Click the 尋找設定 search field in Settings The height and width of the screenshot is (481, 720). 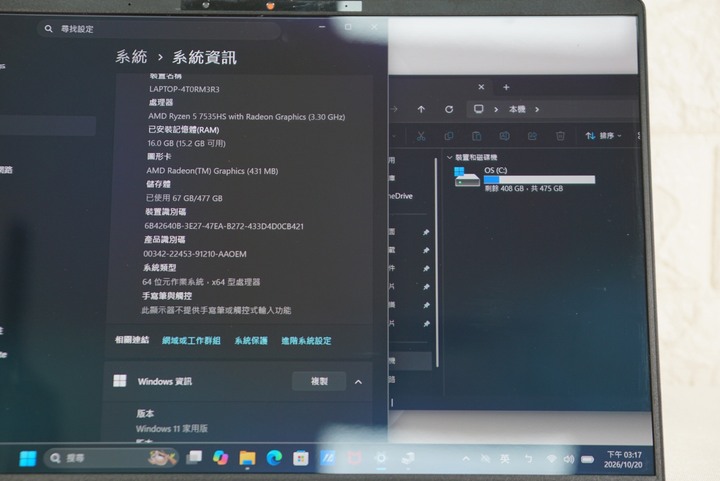click(158, 29)
